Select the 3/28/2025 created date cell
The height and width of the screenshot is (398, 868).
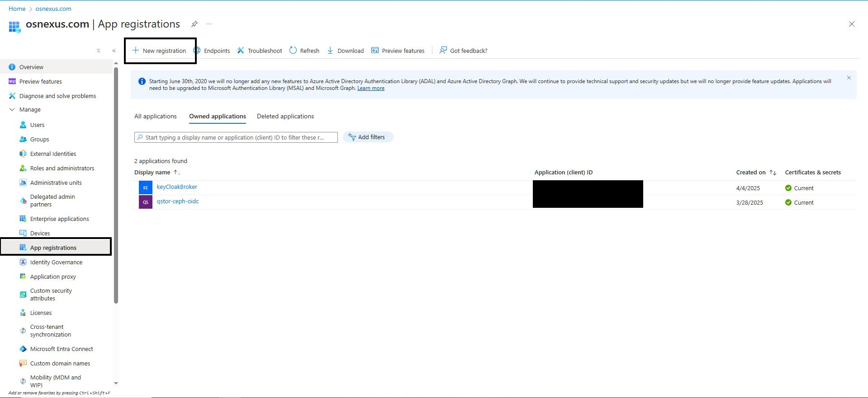point(749,202)
